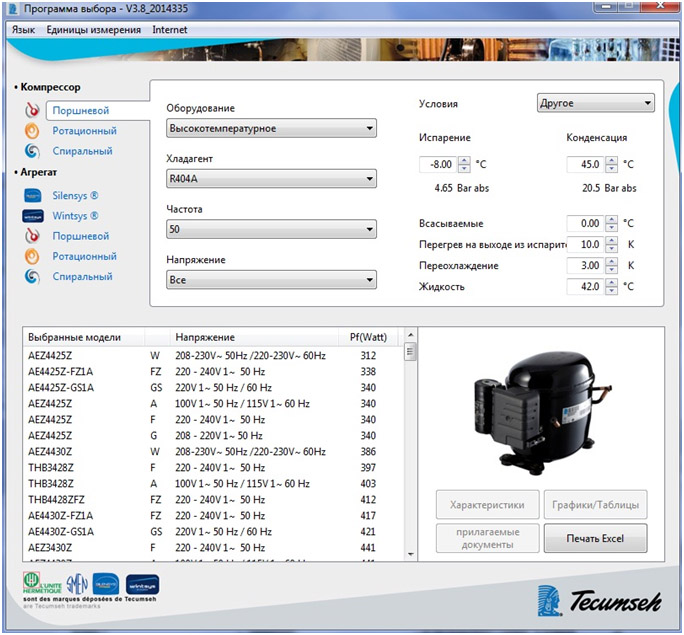Select Спиральный under Агрегат
Screen dimensions: 684x635
82,277
